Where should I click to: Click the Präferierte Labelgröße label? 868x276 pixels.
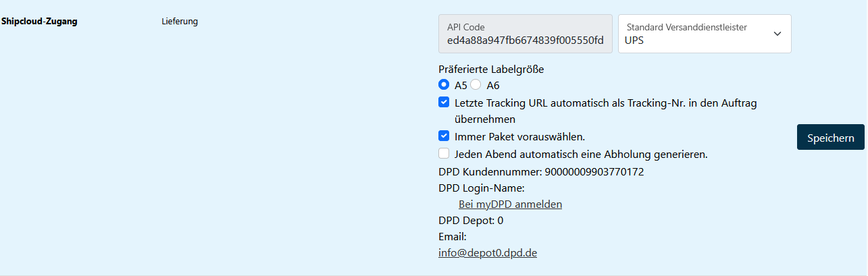[x=491, y=69]
